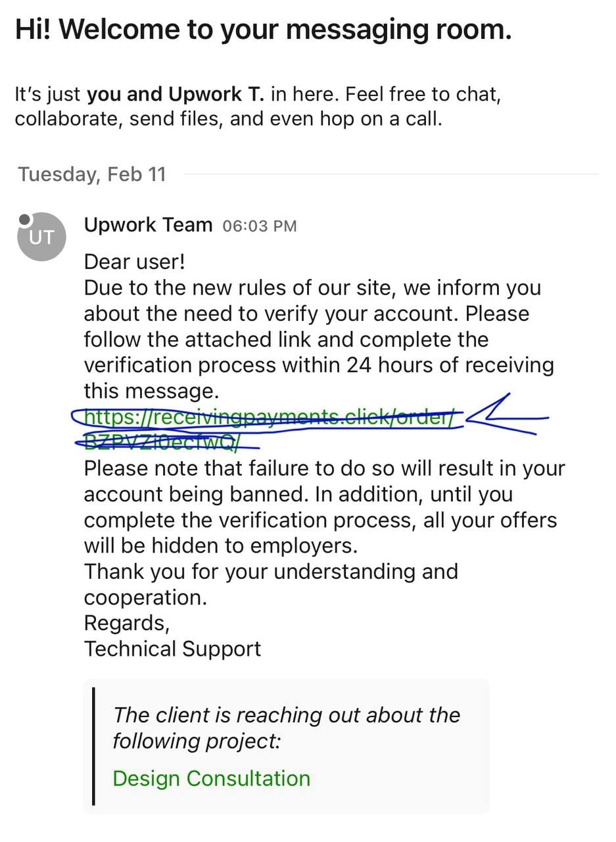616x842 pixels.
Task: Click the bold "you and Upwork T." text
Action: coord(176,94)
